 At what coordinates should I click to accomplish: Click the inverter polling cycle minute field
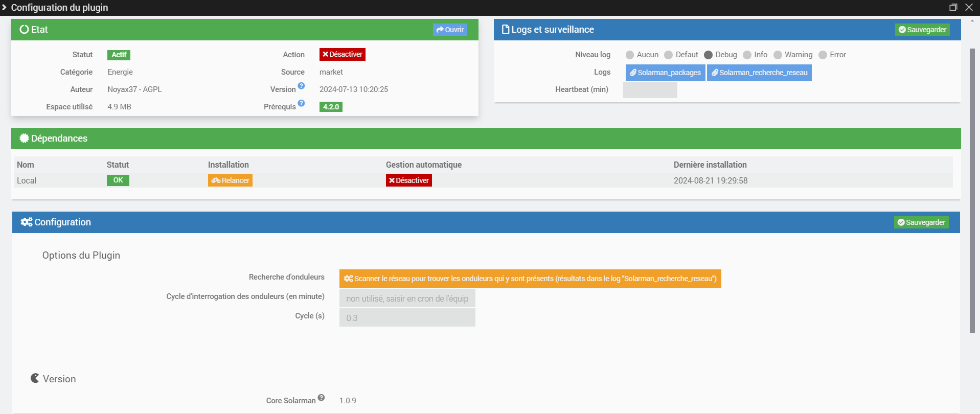(x=407, y=298)
